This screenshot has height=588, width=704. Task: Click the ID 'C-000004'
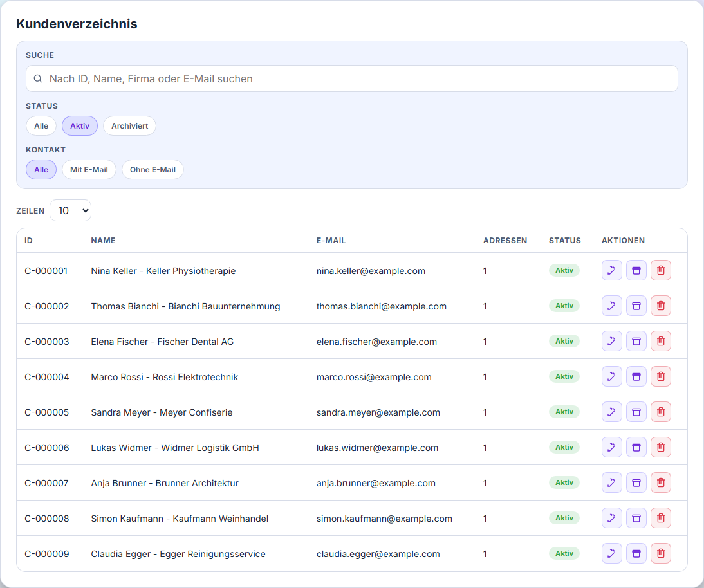pos(47,378)
